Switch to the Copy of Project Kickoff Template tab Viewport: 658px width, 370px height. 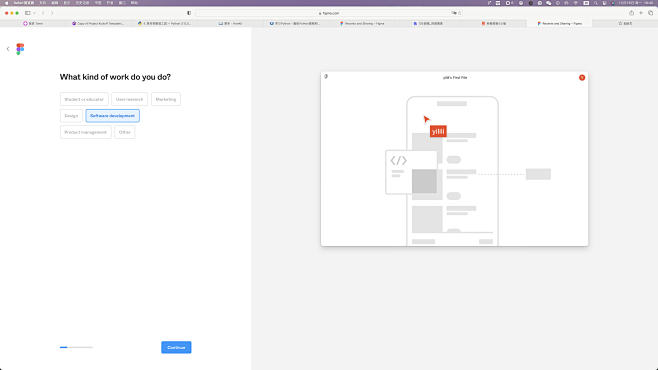99,23
